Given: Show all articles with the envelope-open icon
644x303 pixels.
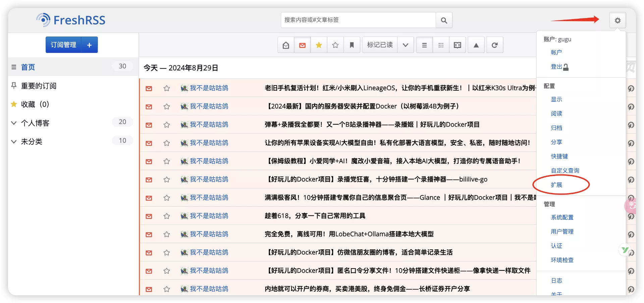Looking at the screenshot, I should (x=286, y=45).
